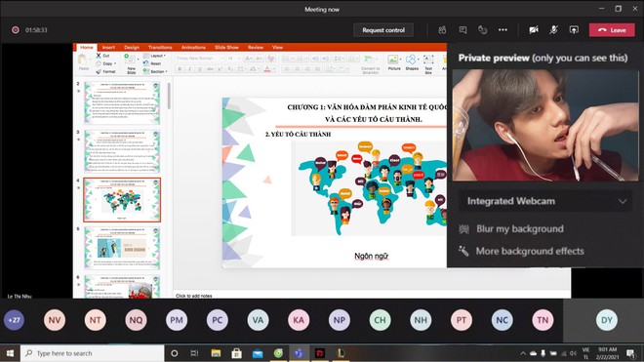Screen dimensions: 644x362
Task: Select participant avatar CH
Action: coord(380,320)
